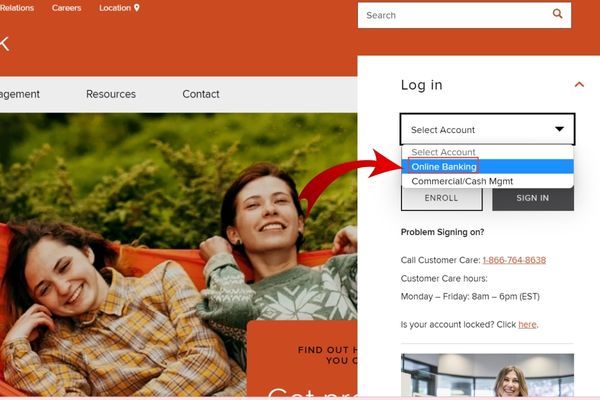
Task: Open the Select Account dropdown
Action: [x=487, y=129]
